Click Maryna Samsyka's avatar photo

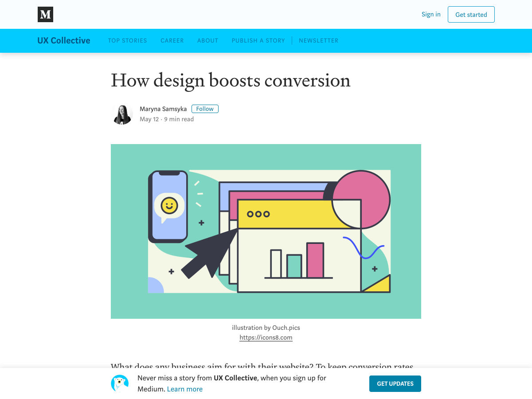click(122, 114)
